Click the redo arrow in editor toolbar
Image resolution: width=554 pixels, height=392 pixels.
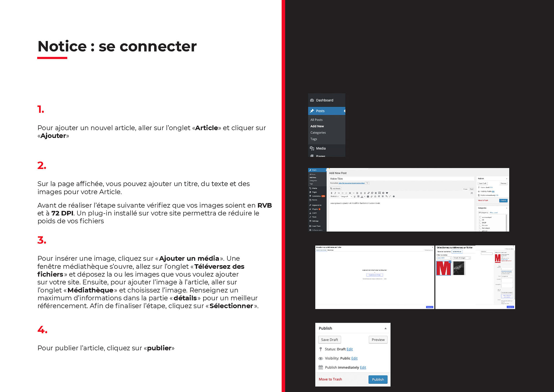[x=390, y=197]
